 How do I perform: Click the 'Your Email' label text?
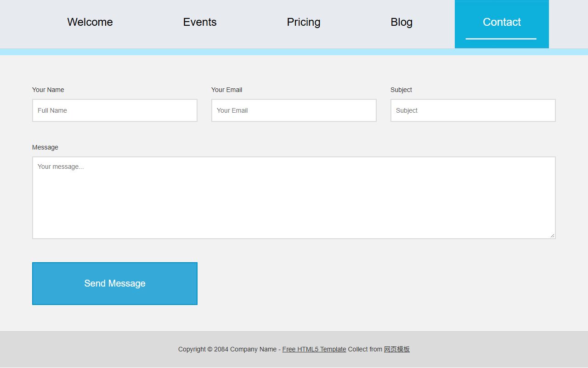[x=227, y=90]
